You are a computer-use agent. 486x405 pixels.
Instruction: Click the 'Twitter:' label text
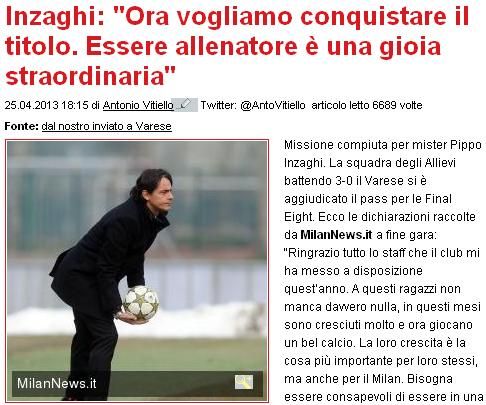219,105
